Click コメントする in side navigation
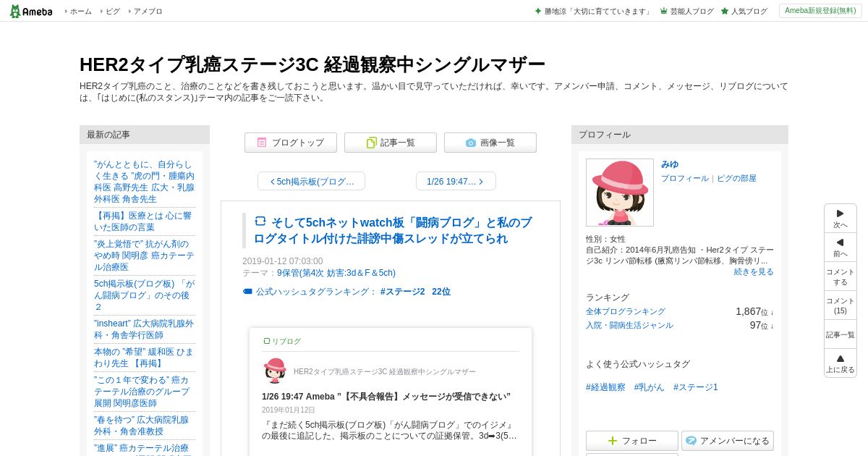Image resolution: width=868 pixels, height=456 pixels. [x=841, y=276]
